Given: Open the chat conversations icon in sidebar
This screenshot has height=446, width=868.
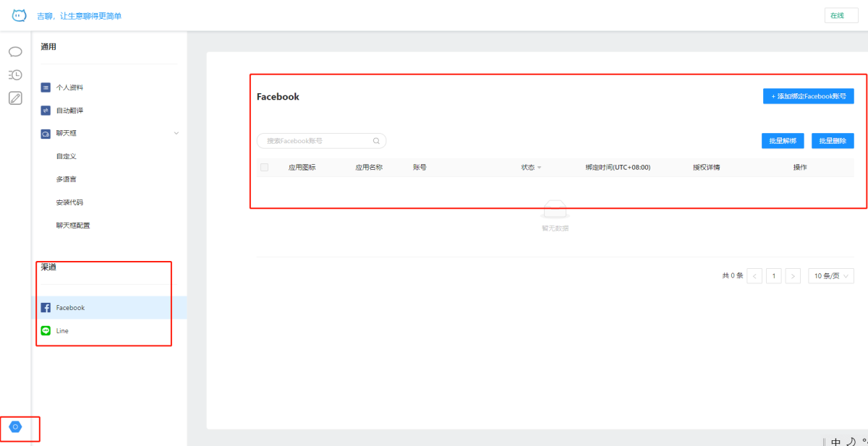Looking at the screenshot, I should tap(15, 52).
